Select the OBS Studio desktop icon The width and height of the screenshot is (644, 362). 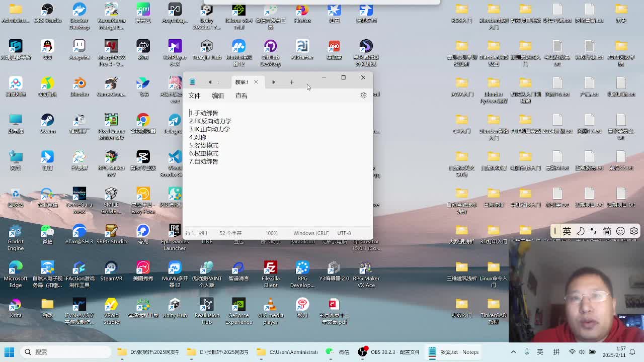47,14
